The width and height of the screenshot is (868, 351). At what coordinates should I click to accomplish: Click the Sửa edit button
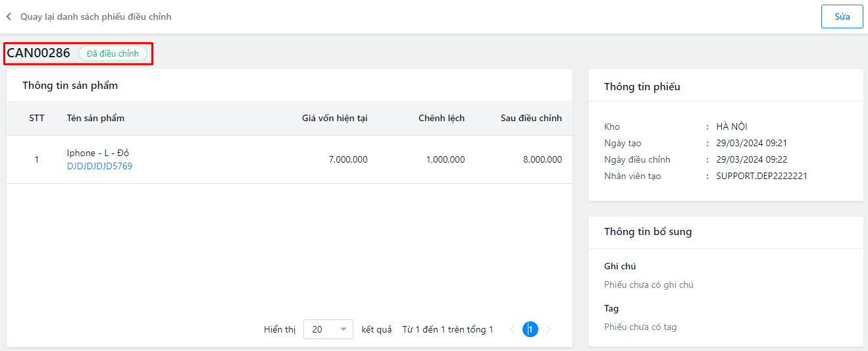[842, 16]
